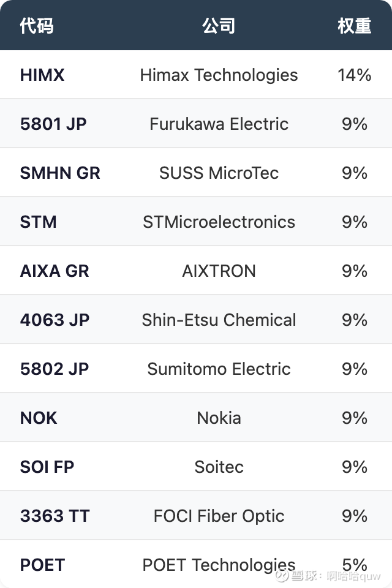
Task: Click the POET Technologies company name
Action: (x=219, y=565)
